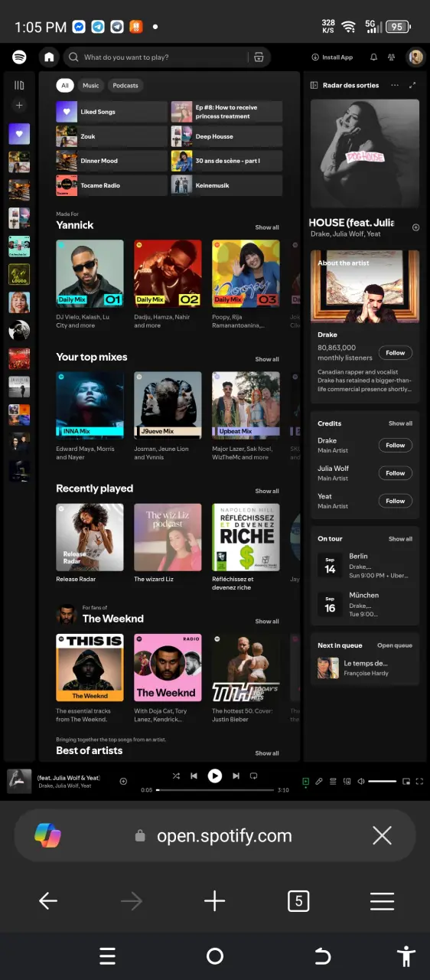Show all Your top mixes
430x980 pixels.
267,359
